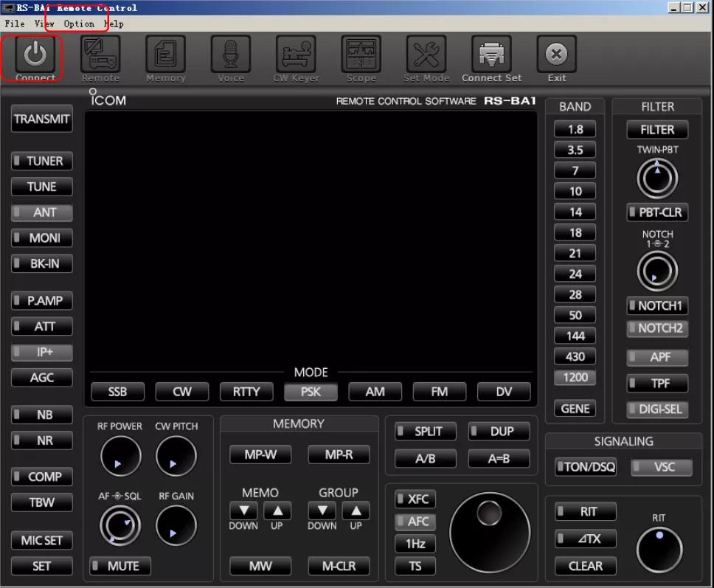Click the GROUP UP arrow
The height and width of the screenshot is (588, 714).
(x=356, y=511)
